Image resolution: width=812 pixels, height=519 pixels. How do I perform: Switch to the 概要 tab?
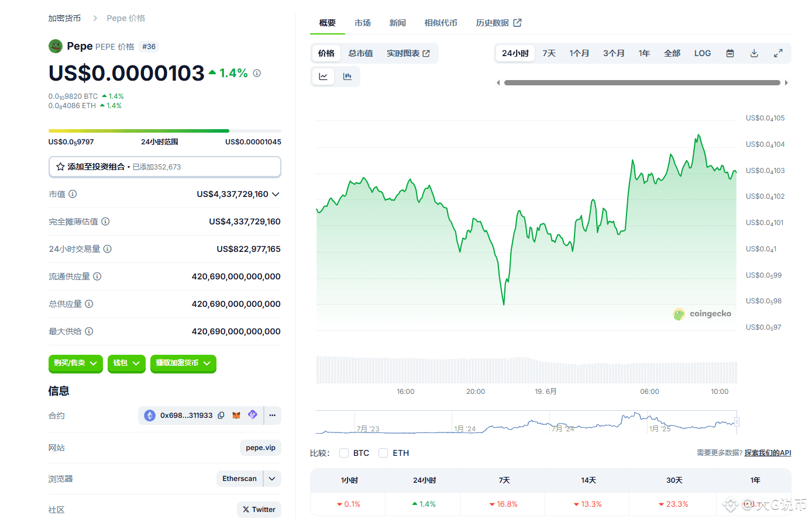(328, 23)
